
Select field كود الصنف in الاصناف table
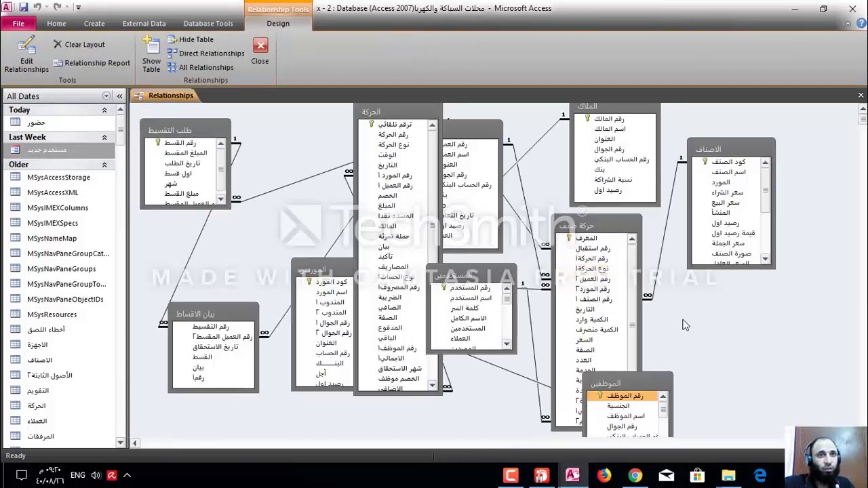[x=724, y=162]
